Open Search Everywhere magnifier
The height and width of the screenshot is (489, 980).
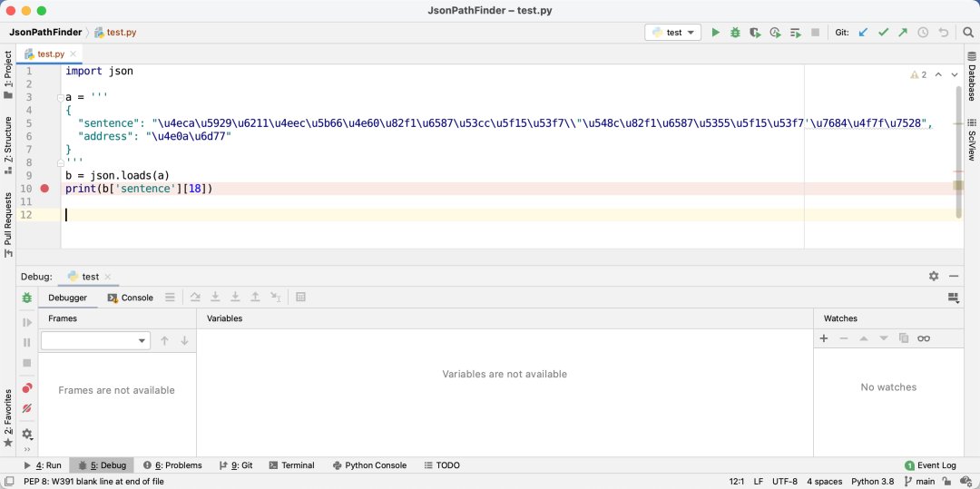pos(969,32)
